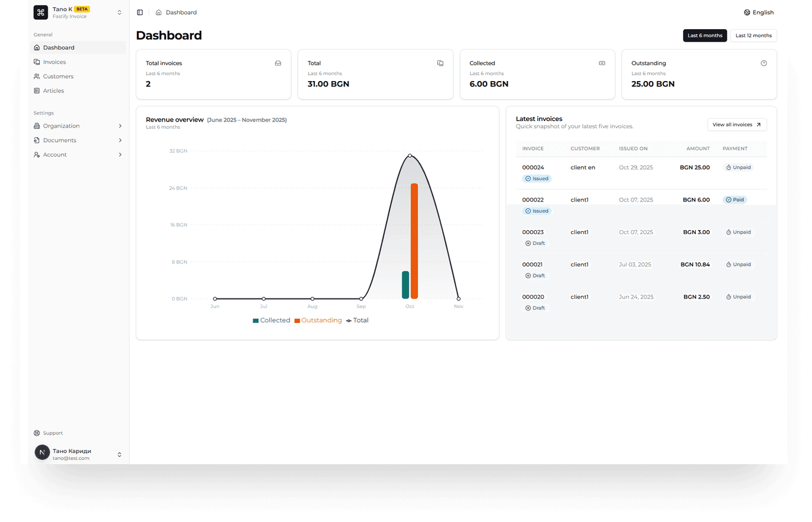Click the Customers people icon in sidebar
The height and width of the screenshot is (522, 812).
(x=37, y=76)
